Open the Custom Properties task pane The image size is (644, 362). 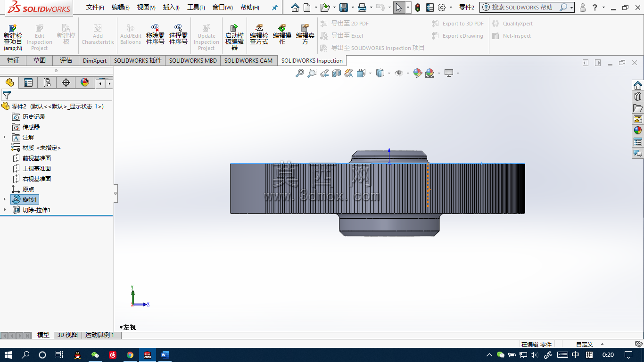(x=638, y=142)
